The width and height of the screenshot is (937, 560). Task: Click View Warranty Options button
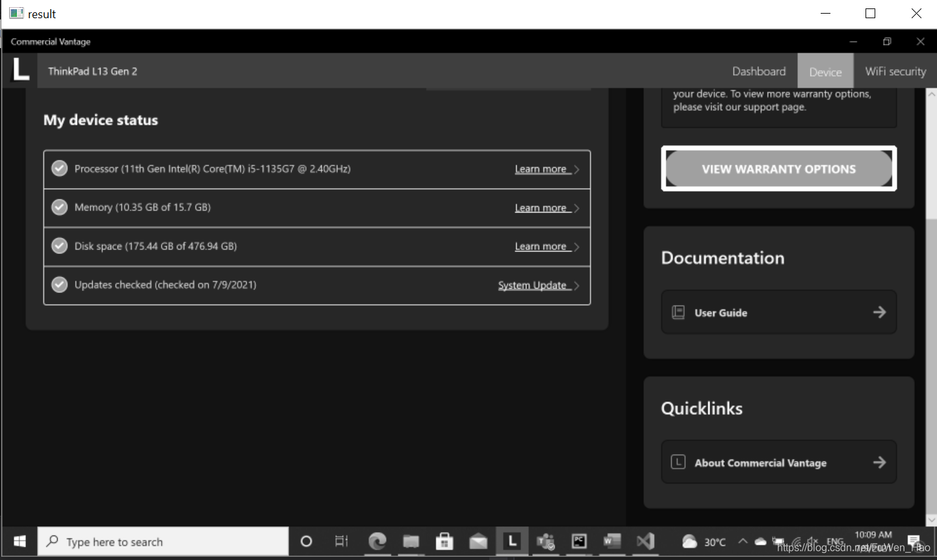point(778,169)
